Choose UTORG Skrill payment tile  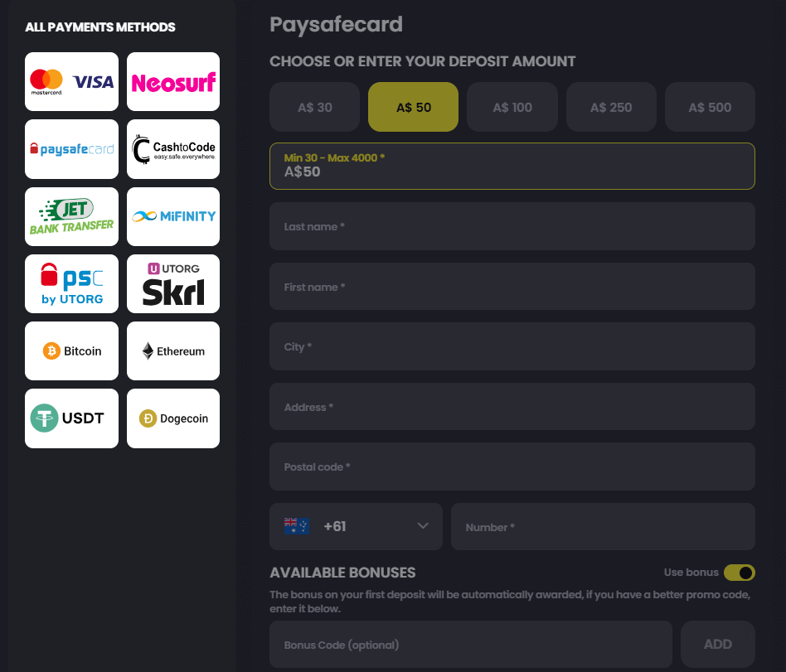pyautogui.click(x=173, y=283)
